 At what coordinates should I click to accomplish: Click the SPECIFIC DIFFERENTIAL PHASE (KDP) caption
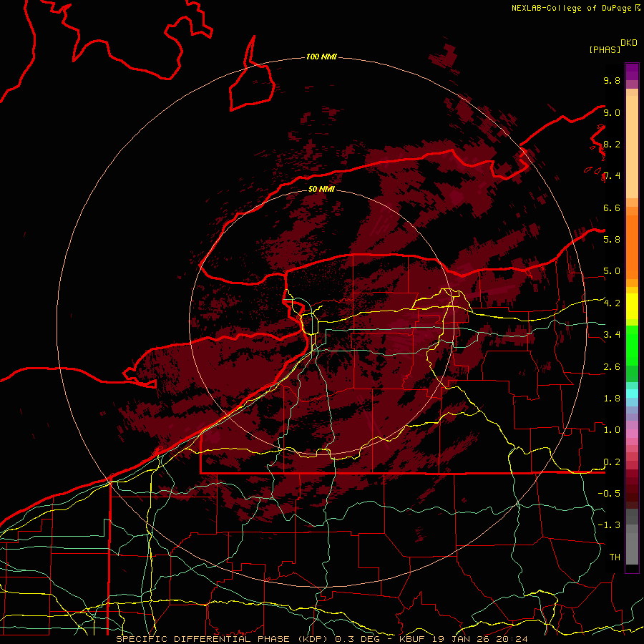[222, 639]
